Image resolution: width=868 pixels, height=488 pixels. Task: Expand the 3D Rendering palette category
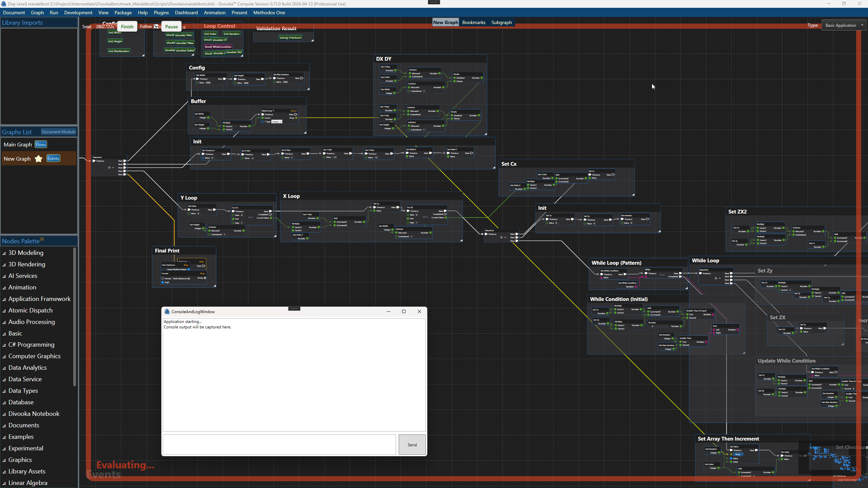(x=4, y=265)
